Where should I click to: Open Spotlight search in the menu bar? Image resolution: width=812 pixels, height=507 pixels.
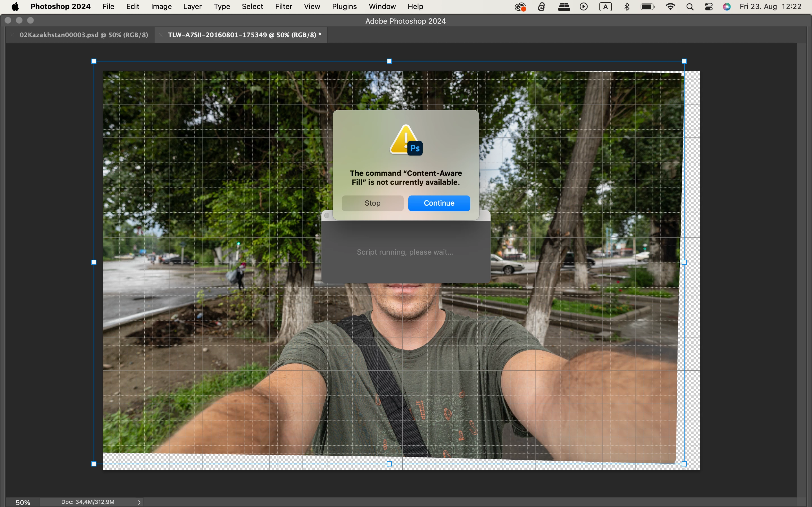point(690,6)
